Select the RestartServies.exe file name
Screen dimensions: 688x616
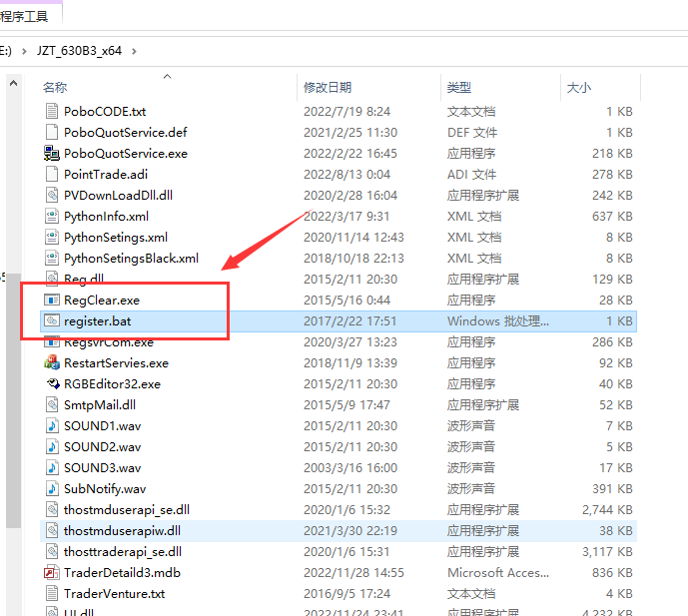click(x=116, y=362)
